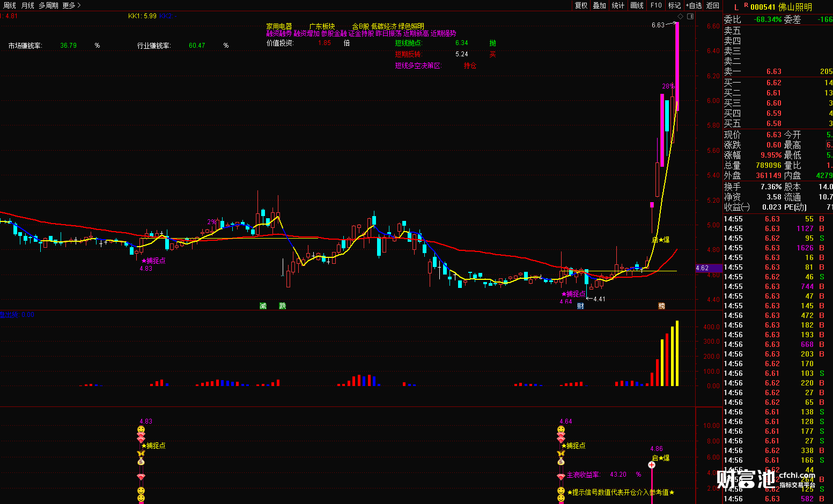Click the diamond icon beside 主浪收益率
Viewport: 833px width, 504px height.
(561, 476)
